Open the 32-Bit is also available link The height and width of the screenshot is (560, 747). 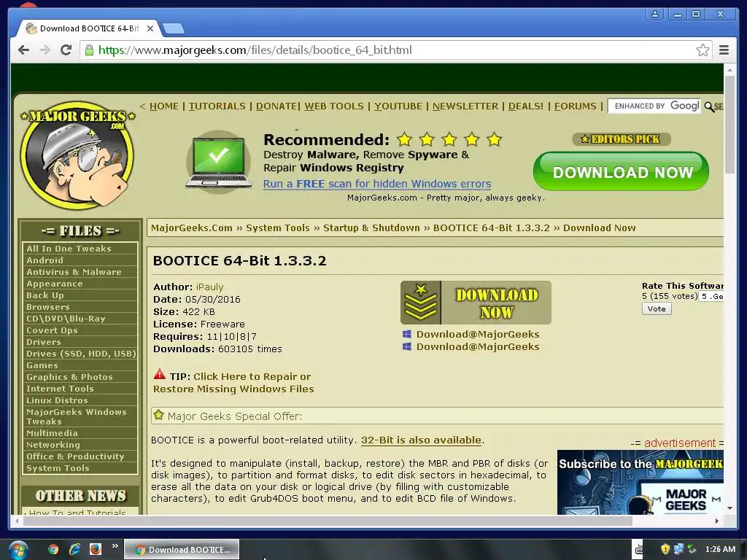tap(421, 440)
